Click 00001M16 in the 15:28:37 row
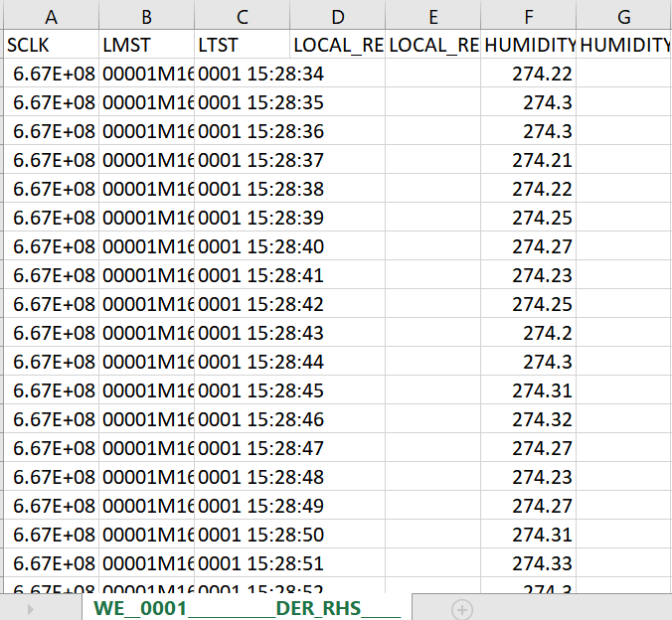672x620 pixels. [x=146, y=160]
